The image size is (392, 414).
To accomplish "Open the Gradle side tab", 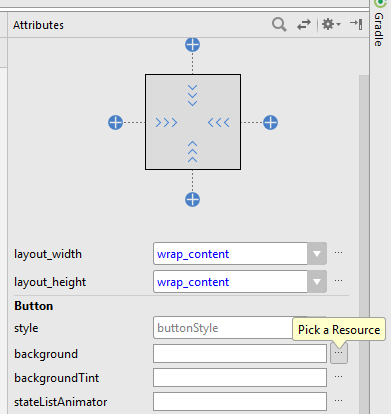I will (379, 24).
